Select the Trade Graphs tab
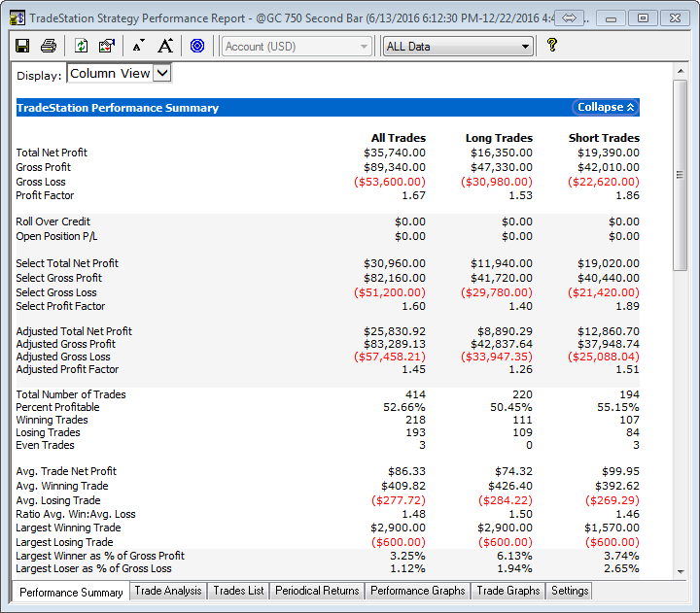Screen dimensions: 700x613 [x=508, y=591]
